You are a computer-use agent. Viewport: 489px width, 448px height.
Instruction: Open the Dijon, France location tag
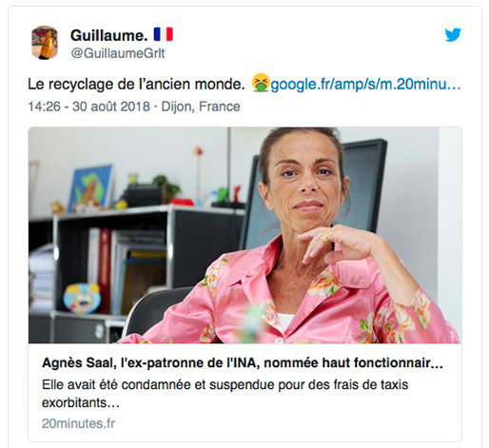tap(201, 107)
